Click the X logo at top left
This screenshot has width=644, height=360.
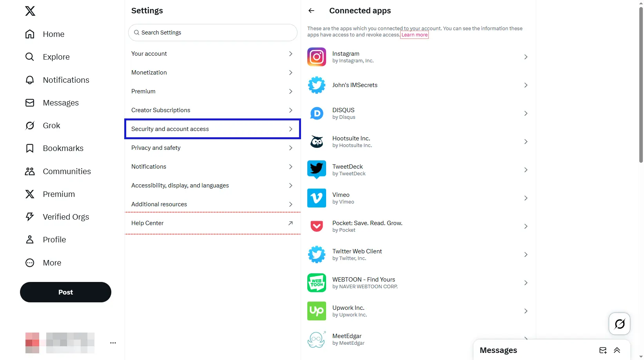30,11
